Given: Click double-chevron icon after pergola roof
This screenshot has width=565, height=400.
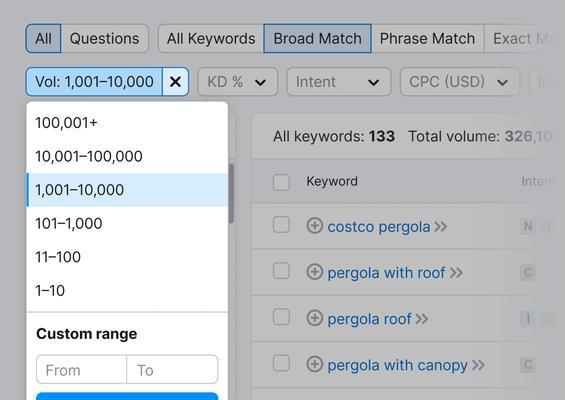Looking at the screenshot, I should pos(422,319).
